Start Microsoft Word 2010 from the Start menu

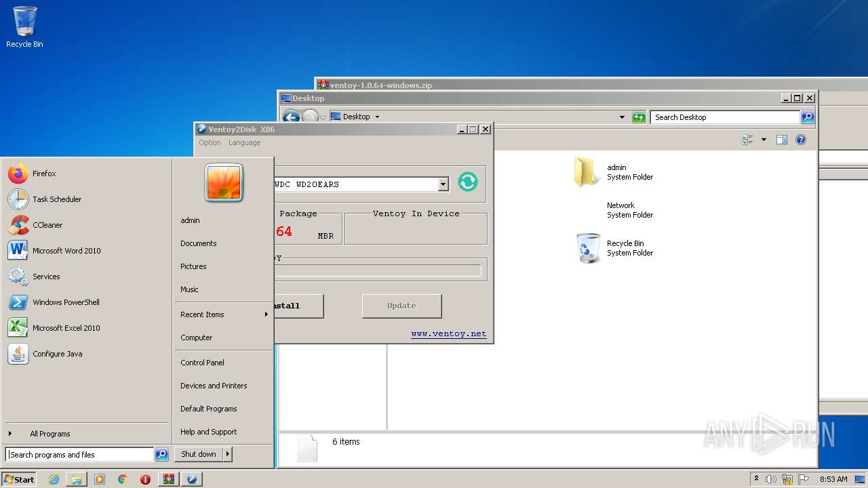coord(87,251)
